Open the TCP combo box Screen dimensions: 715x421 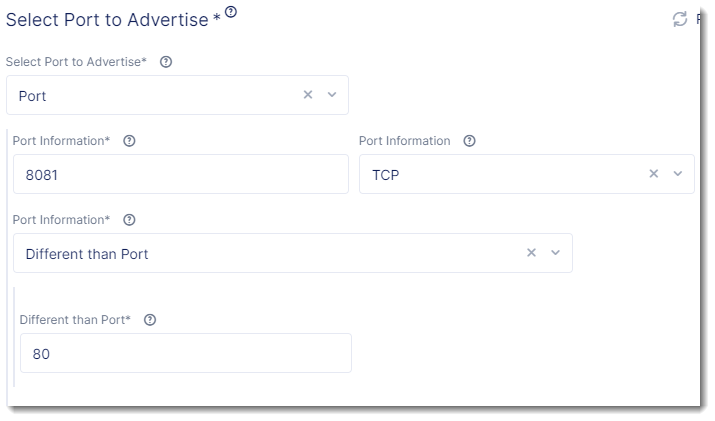(x=500, y=174)
